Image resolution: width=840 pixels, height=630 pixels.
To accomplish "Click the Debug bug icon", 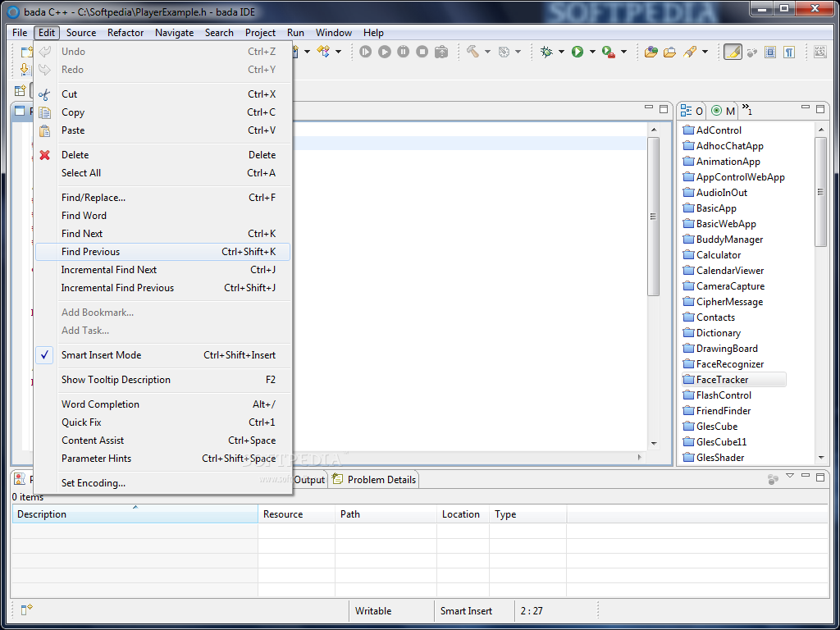I will pyautogui.click(x=546, y=52).
